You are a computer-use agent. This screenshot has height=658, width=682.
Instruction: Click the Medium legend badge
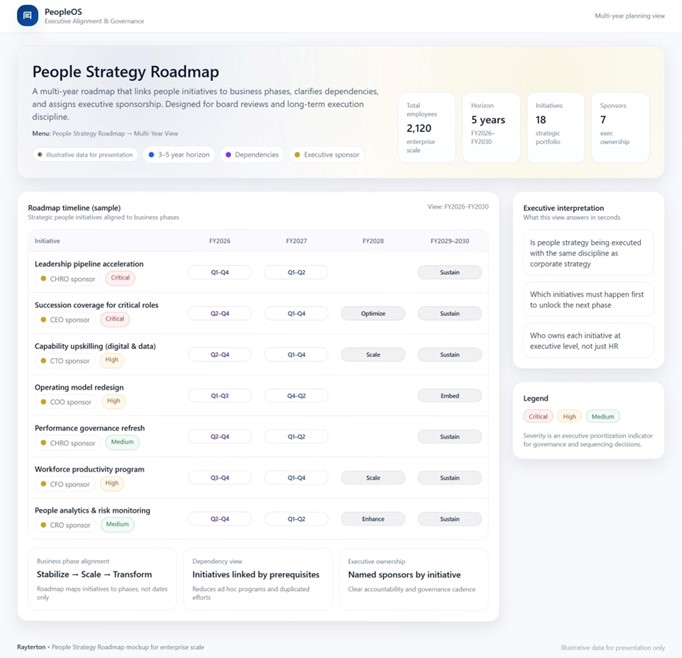click(x=603, y=417)
